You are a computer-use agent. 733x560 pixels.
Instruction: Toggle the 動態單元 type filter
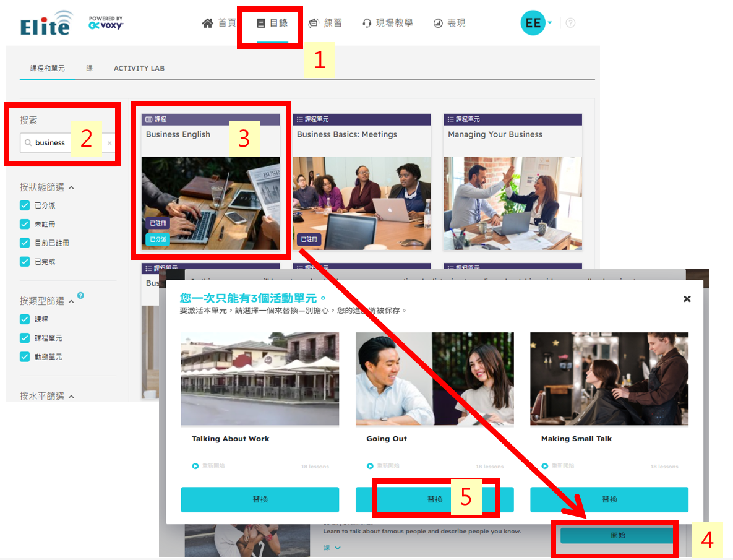(x=25, y=356)
